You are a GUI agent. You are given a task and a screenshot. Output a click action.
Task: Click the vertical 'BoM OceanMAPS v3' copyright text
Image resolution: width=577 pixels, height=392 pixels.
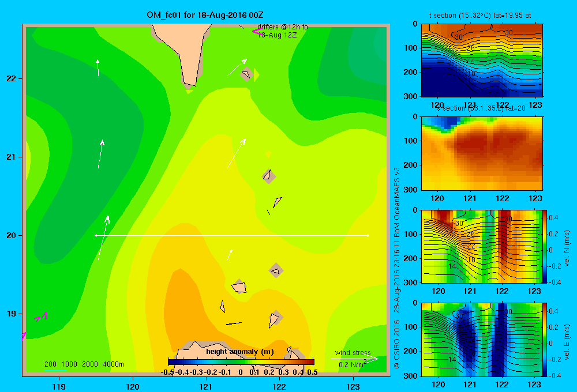click(x=397, y=202)
